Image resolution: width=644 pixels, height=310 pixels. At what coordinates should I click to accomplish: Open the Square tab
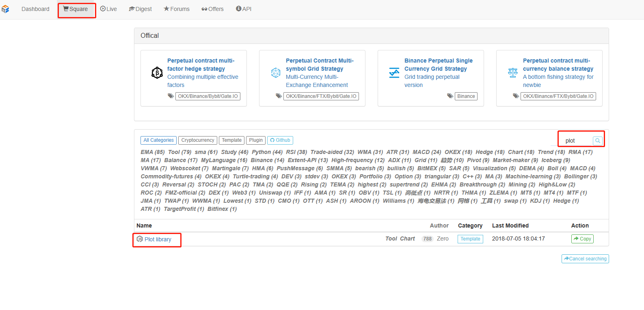pyautogui.click(x=76, y=9)
